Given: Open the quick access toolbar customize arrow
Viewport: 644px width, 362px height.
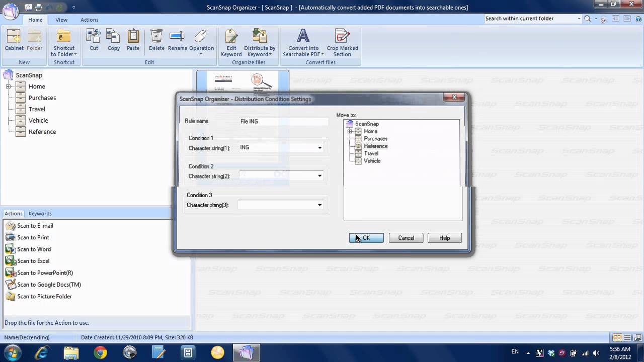Looking at the screenshot, I should (x=73, y=8).
